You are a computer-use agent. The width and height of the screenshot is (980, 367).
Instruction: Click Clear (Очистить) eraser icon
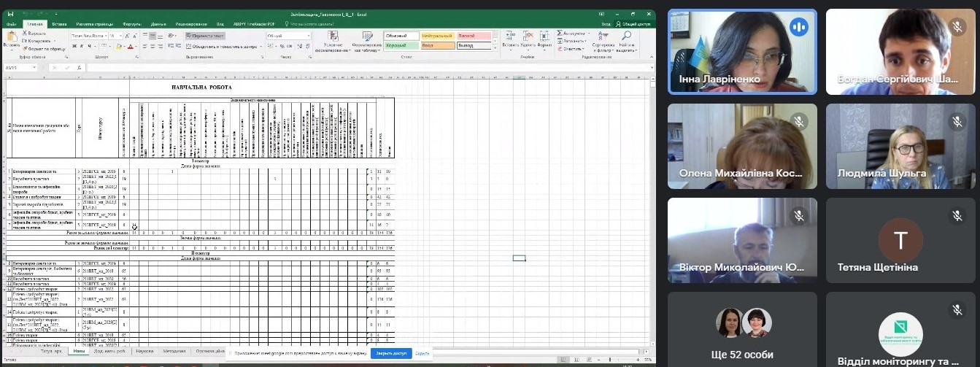(x=560, y=49)
